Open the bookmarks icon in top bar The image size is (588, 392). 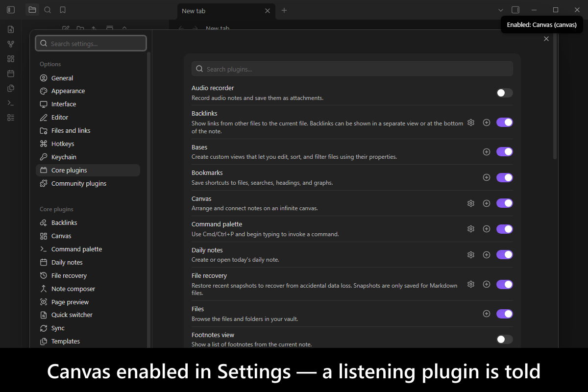(63, 10)
